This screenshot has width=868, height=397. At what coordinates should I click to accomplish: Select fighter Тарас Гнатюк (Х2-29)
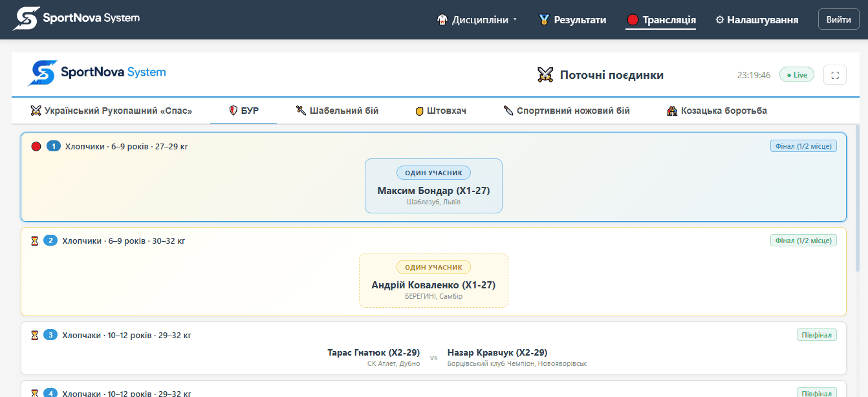(x=374, y=352)
